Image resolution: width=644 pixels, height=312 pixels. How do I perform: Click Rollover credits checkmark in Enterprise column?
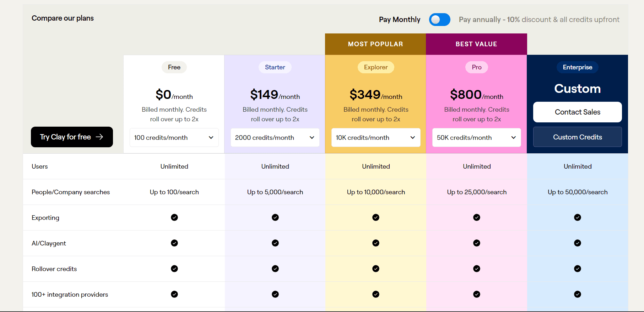point(578,269)
